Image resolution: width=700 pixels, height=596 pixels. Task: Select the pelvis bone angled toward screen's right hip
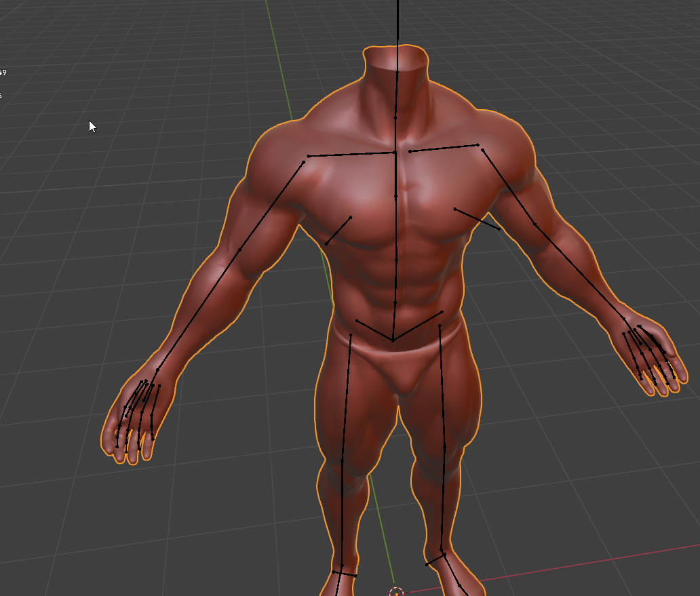click(417, 326)
